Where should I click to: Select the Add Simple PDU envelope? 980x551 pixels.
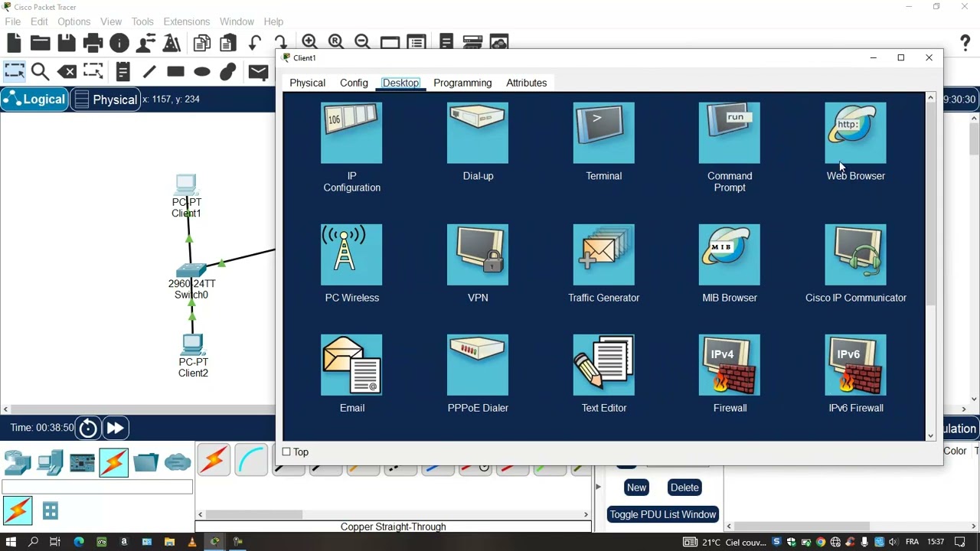(x=258, y=72)
